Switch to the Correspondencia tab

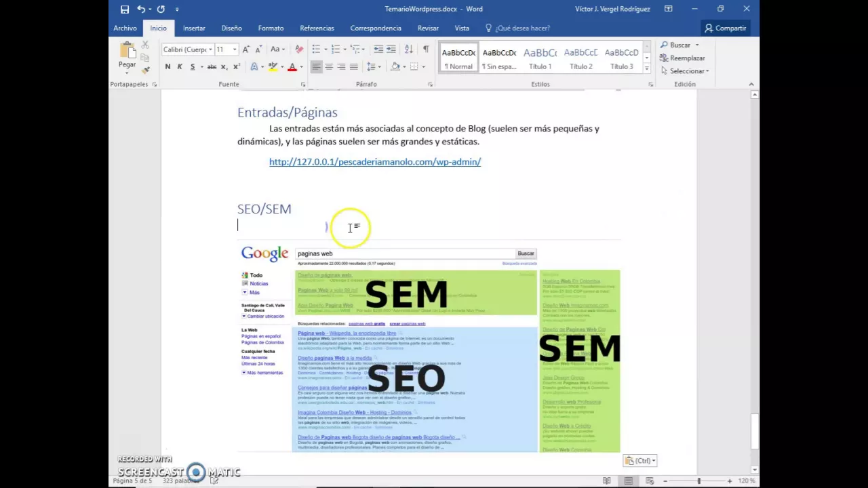[x=376, y=28]
